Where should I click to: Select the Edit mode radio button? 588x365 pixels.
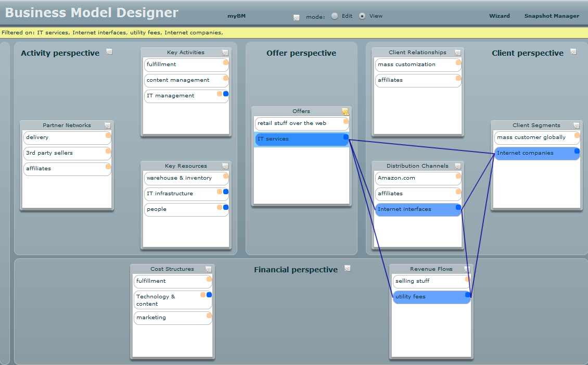coord(335,16)
